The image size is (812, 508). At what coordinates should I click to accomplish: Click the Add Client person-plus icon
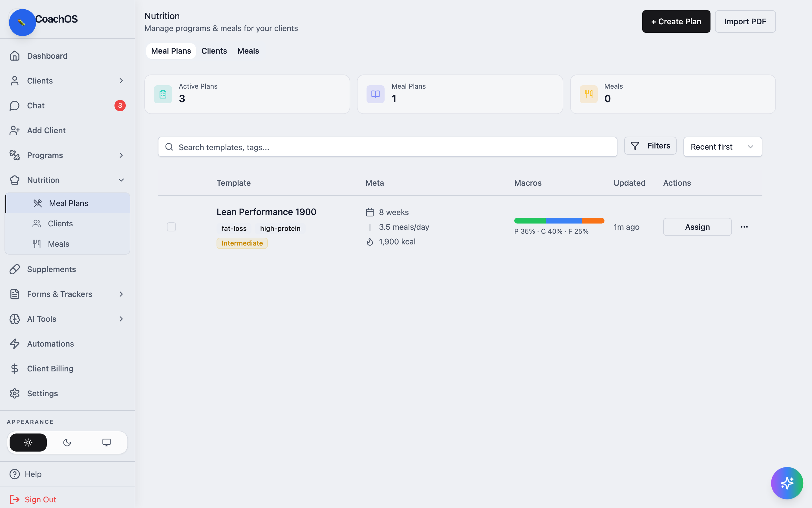14,130
